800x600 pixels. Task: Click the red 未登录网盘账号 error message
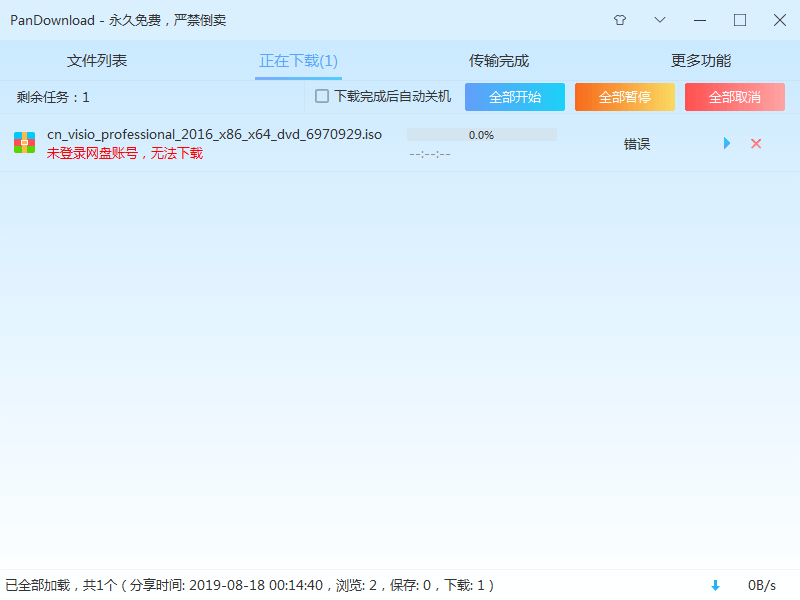pos(125,153)
